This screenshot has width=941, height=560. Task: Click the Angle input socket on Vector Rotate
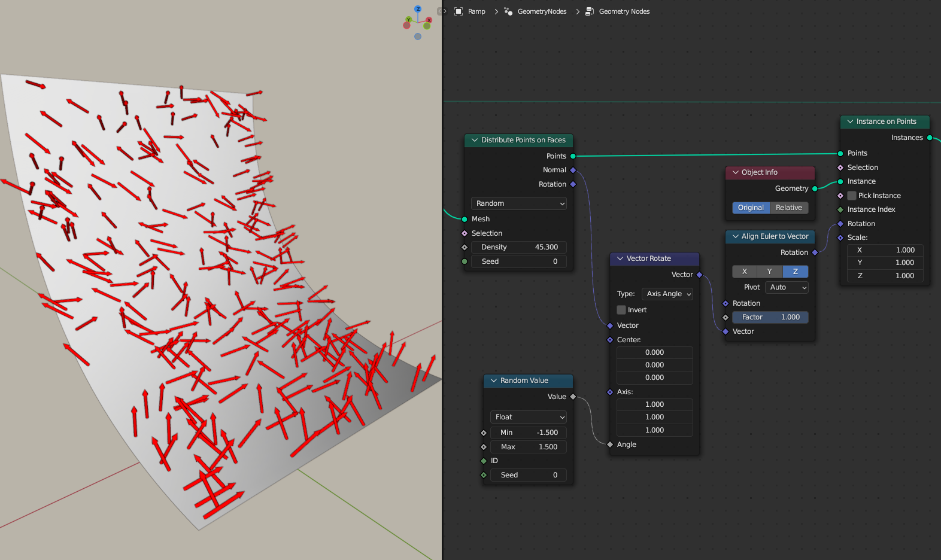610,445
